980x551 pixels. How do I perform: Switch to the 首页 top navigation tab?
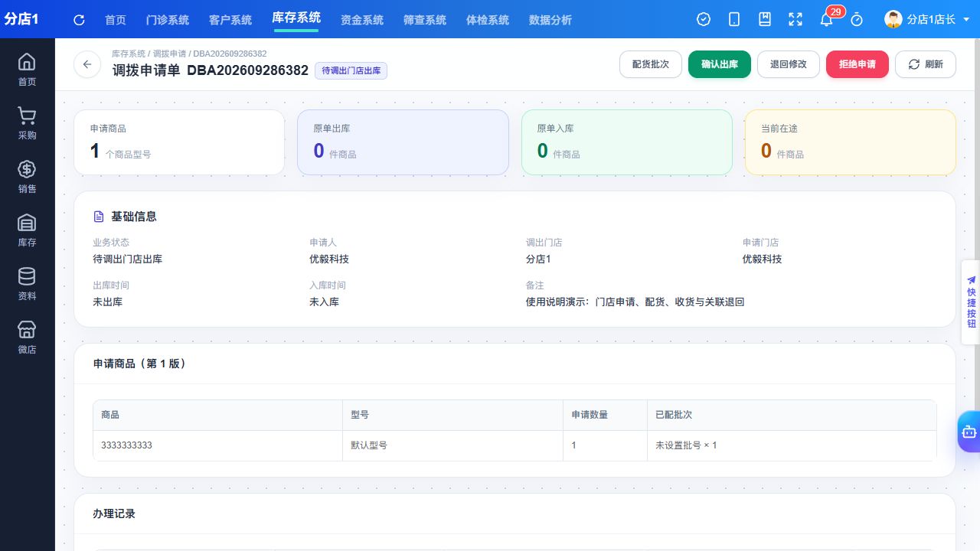pos(116,20)
